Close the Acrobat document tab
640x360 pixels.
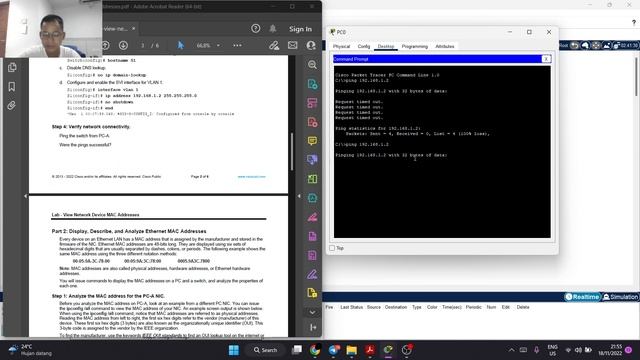133,29
